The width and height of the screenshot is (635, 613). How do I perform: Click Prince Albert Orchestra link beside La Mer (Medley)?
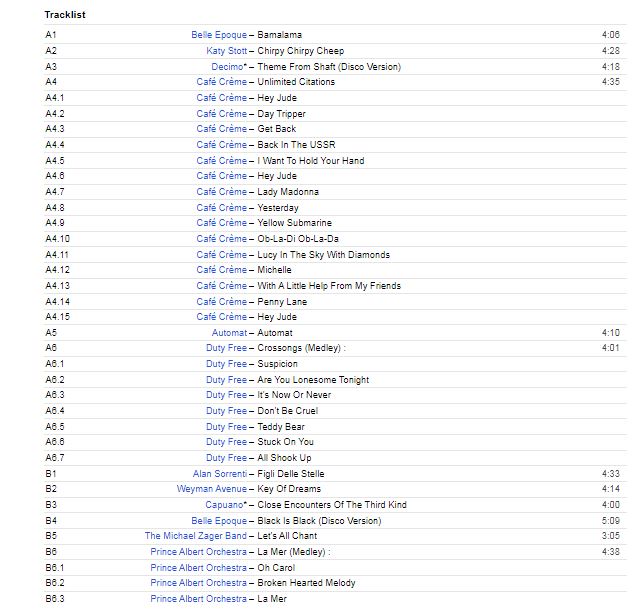198,552
